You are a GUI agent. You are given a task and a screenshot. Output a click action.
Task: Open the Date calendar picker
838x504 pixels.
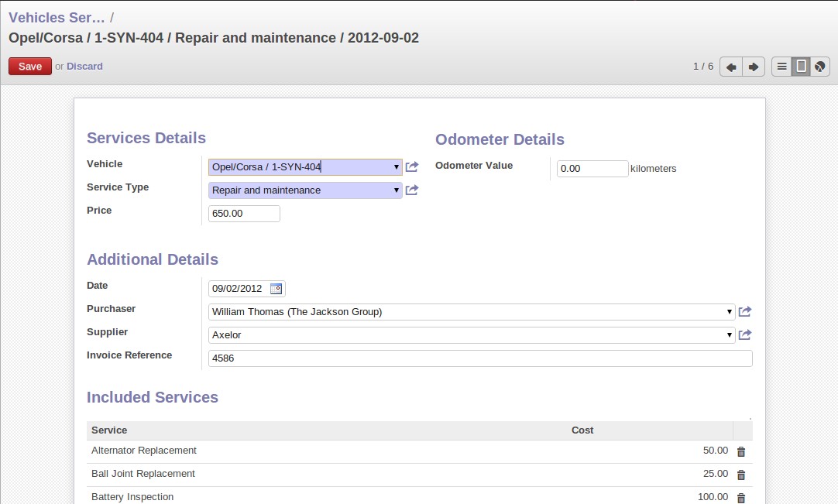tap(276, 289)
